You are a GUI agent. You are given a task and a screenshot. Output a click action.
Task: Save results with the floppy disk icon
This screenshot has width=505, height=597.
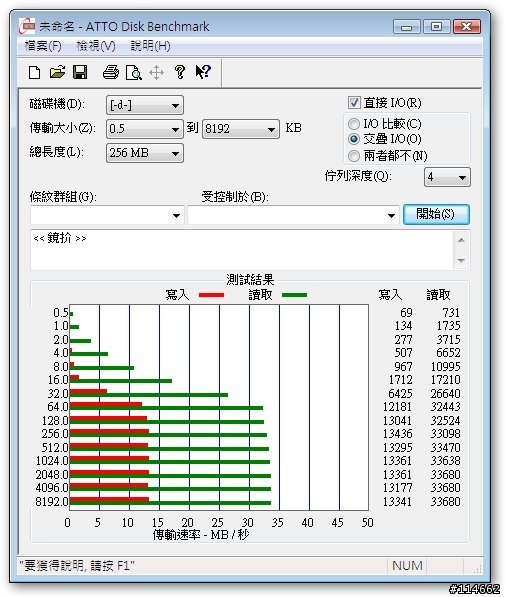(80, 72)
